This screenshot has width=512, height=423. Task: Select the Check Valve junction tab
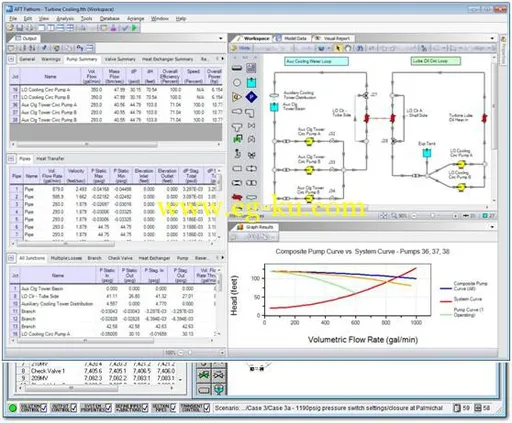(120, 258)
